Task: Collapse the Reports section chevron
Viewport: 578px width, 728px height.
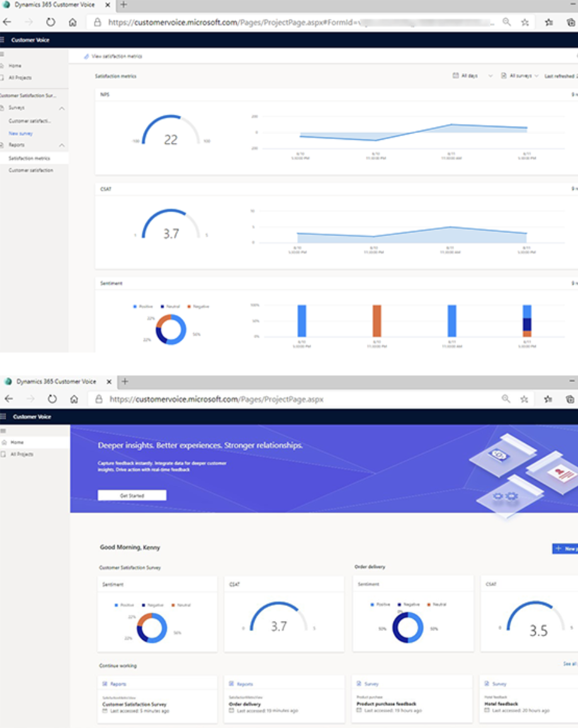Action: pyautogui.click(x=62, y=145)
